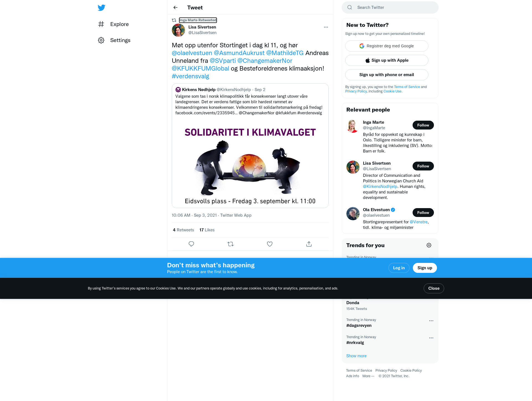532x401 pixels.
Task: Open Trends settings gear icon
Action: [429, 245]
